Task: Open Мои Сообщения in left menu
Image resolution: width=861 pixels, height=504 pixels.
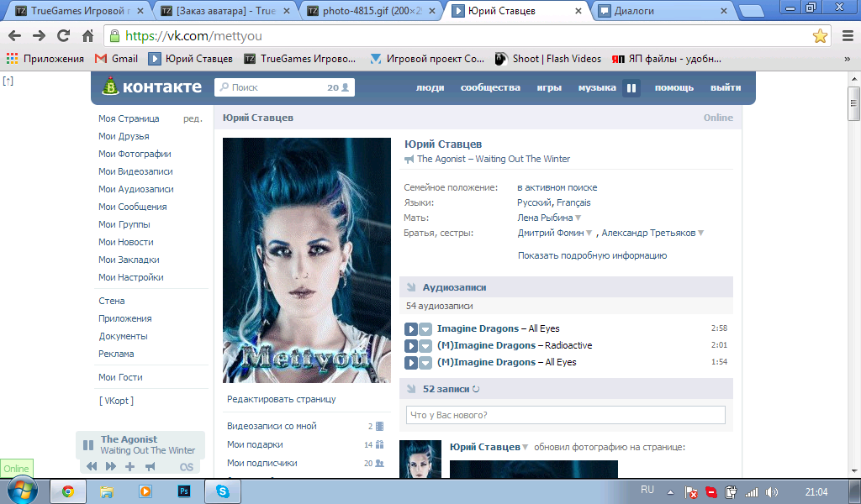Action: coord(132,207)
